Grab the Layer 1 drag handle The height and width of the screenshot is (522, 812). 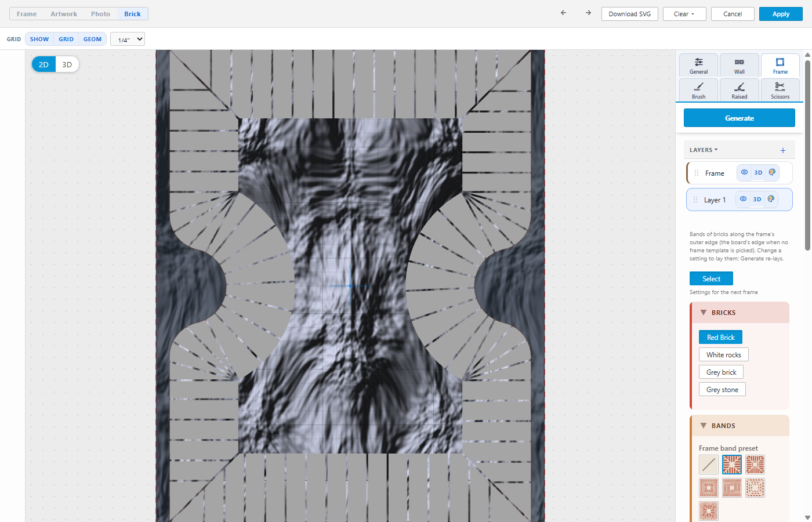tap(695, 200)
